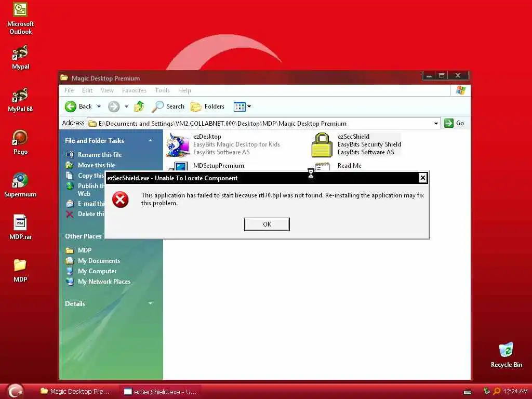Open the Edit menu
This screenshot has width=532, height=399.
pyautogui.click(x=87, y=90)
